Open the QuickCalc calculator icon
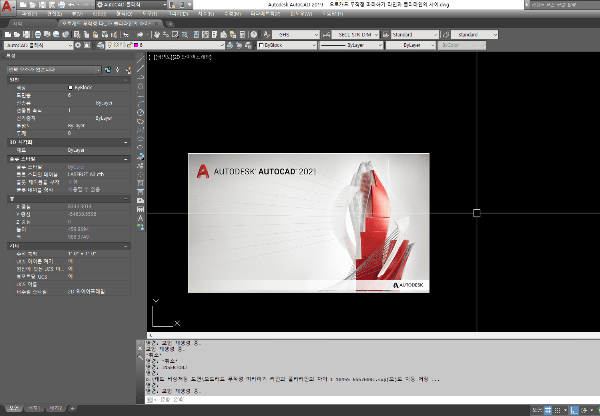The width and height of the screenshot is (600, 416). [242, 34]
